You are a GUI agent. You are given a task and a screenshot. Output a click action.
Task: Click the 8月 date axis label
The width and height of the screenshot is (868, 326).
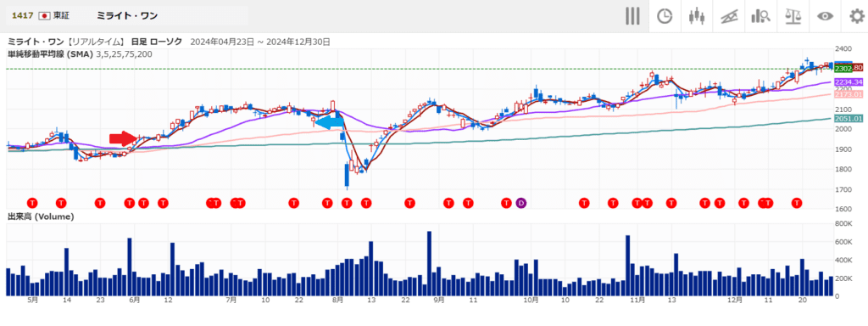[x=337, y=300]
